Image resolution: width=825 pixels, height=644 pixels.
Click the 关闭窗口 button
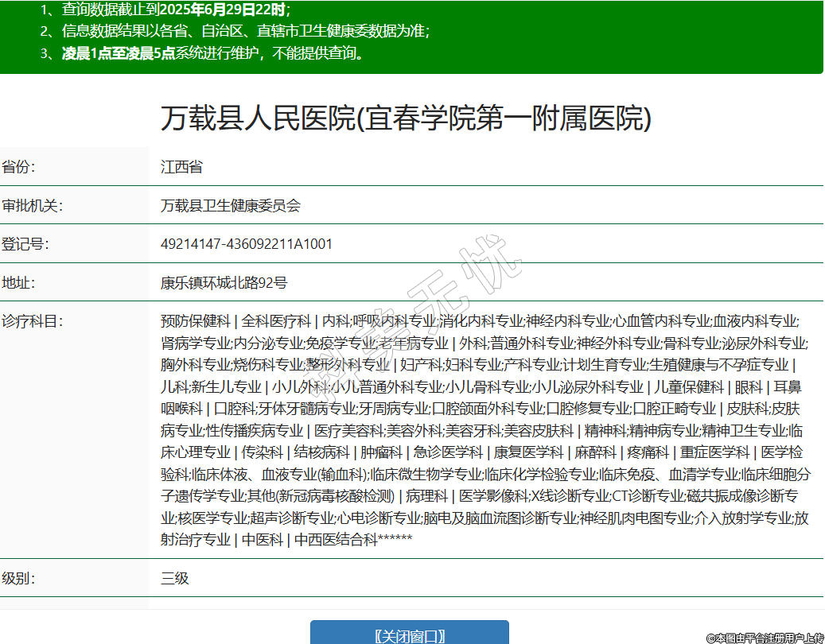coord(409,634)
